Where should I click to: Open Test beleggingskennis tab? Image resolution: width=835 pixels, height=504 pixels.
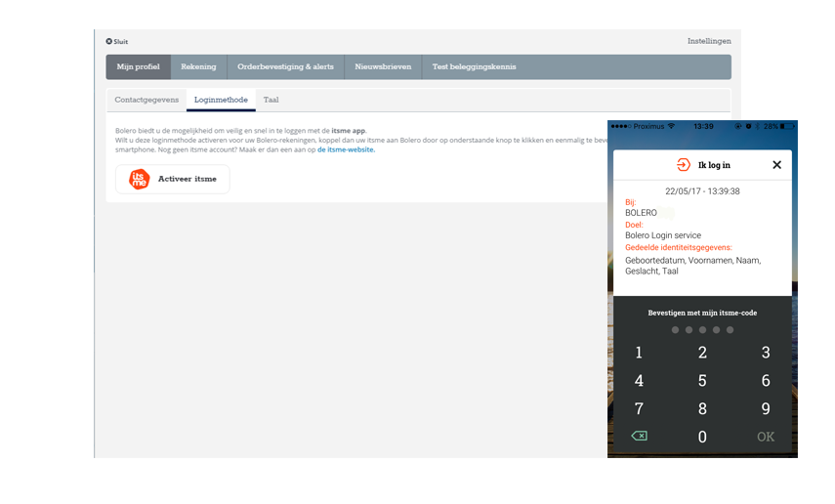coord(474,67)
